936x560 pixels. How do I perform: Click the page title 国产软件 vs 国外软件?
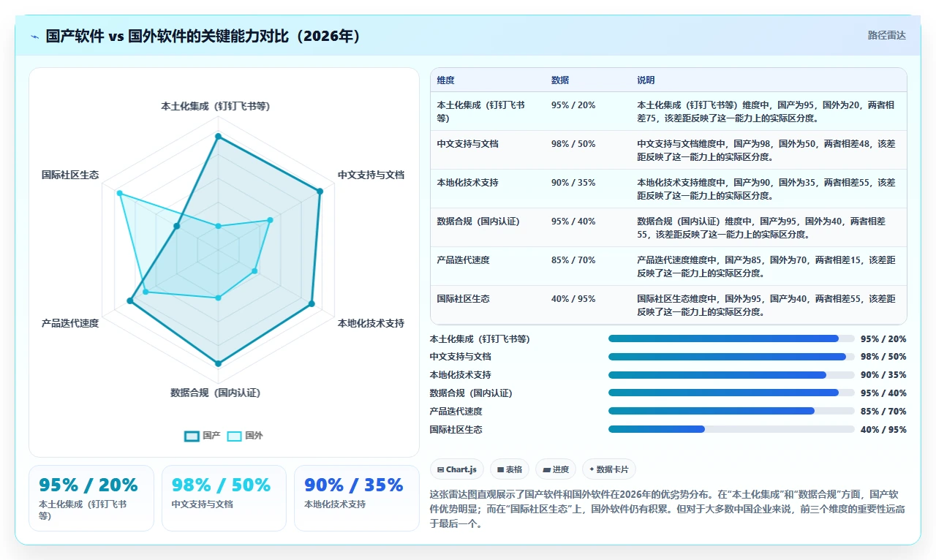(204, 37)
